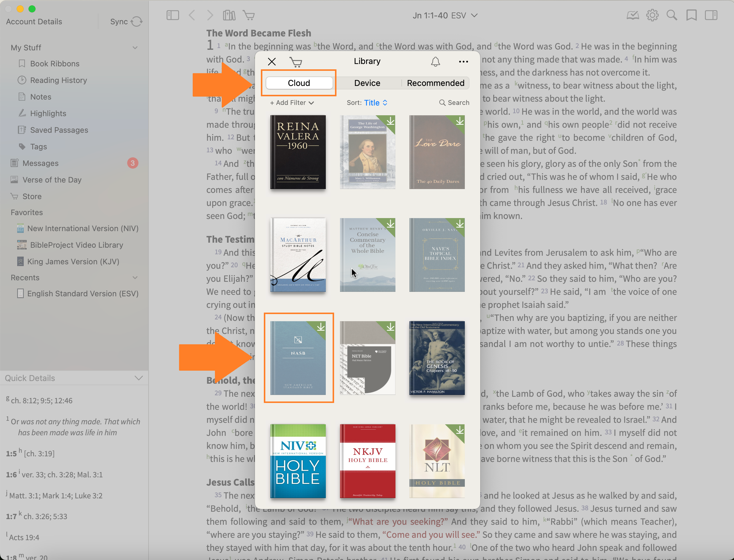Image resolution: width=734 pixels, height=560 pixels.
Task: Collapse the My Stuff section
Action: click(135, 48)
